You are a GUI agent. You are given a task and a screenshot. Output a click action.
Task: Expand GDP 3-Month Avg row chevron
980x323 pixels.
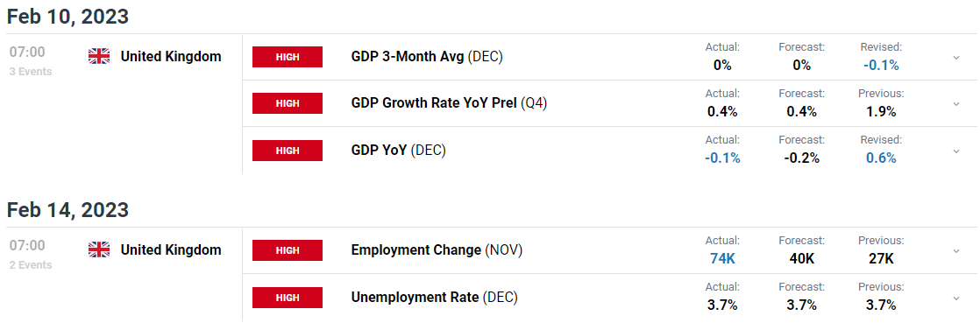click(x=955, y=58)
